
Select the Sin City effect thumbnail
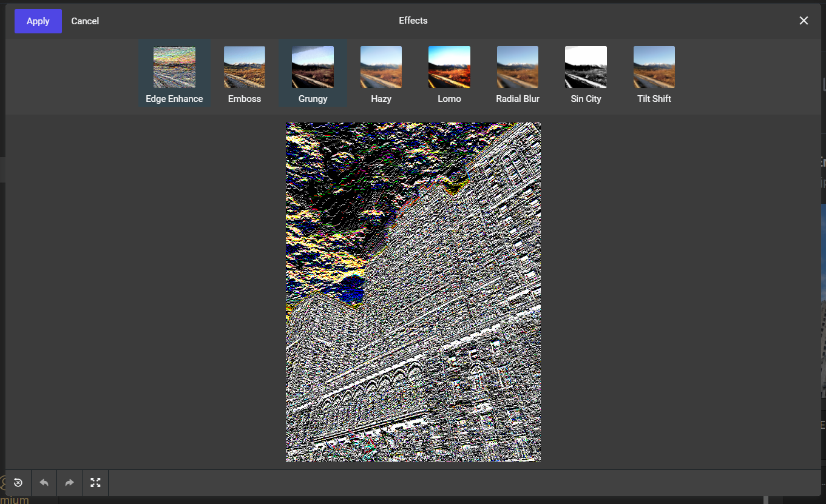click(x=586, y=67)
